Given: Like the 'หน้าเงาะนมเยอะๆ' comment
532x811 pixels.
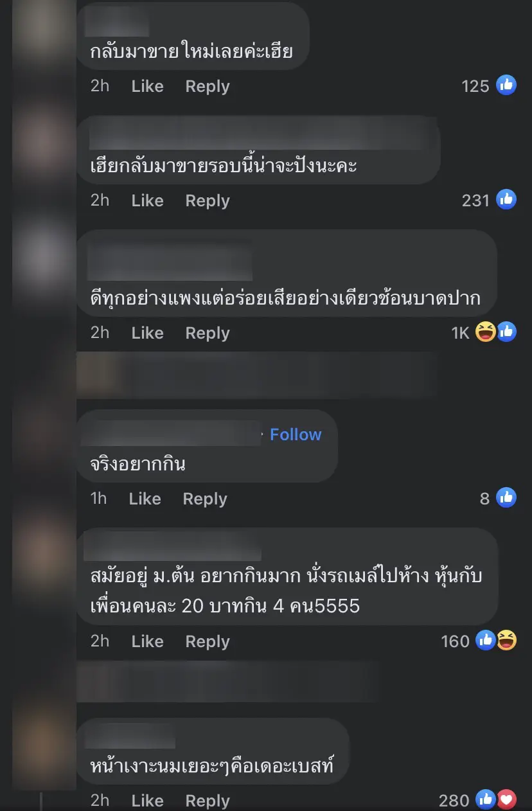Looking at the screenshot, I should coord(147,801).
